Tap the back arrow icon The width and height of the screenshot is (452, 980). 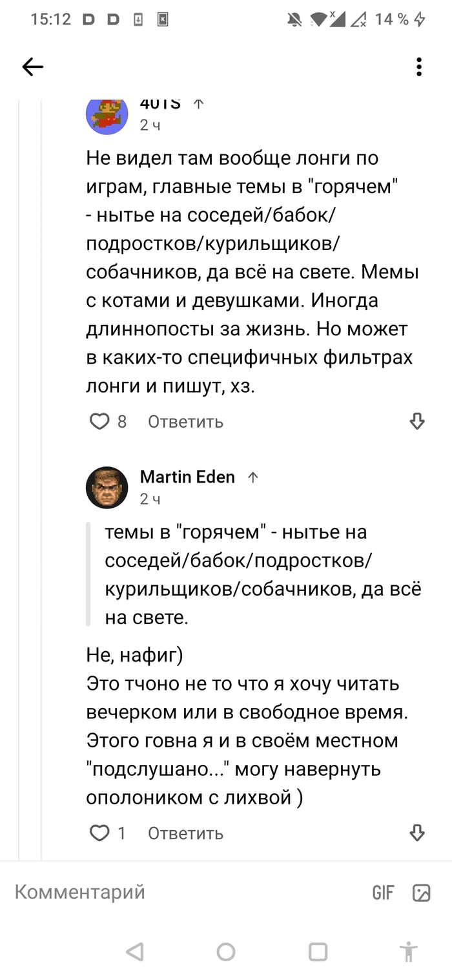click(32, 67)
